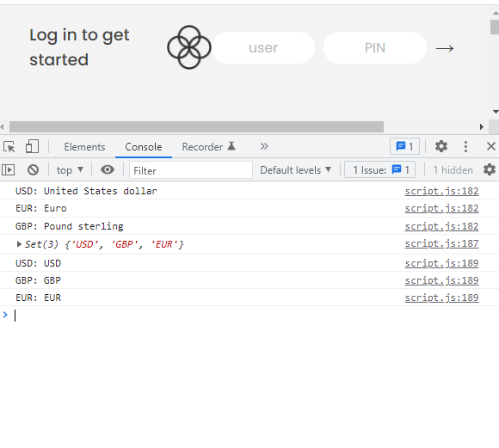The width and height of the screenshot is (499, 448).
Task: Open console settings gear icon
Action: point(490,170)
